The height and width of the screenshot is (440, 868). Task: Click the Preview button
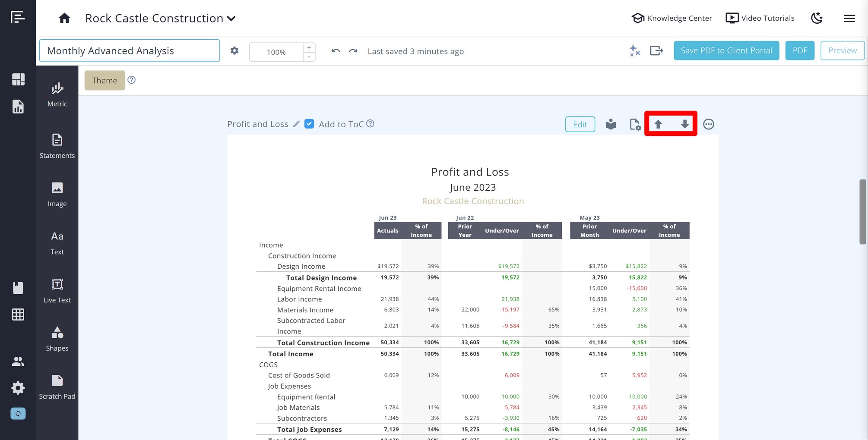[843, 50]
